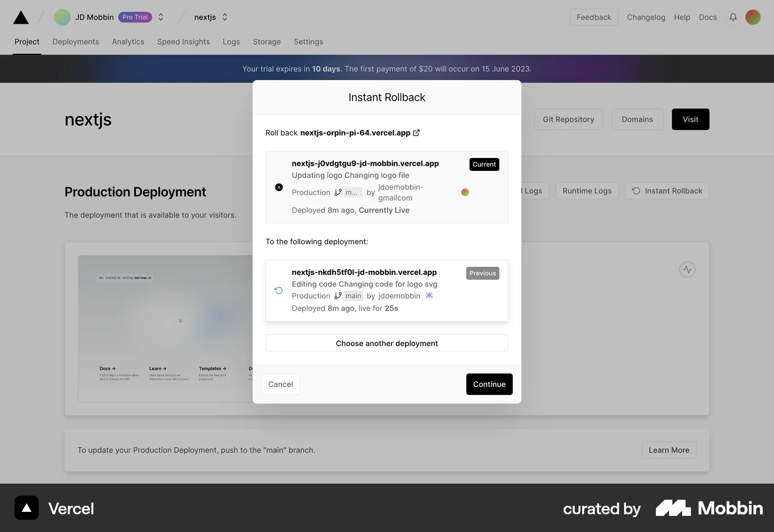Switch to the Deployments tab
774x532 pixels.
[x=75, y=42]
